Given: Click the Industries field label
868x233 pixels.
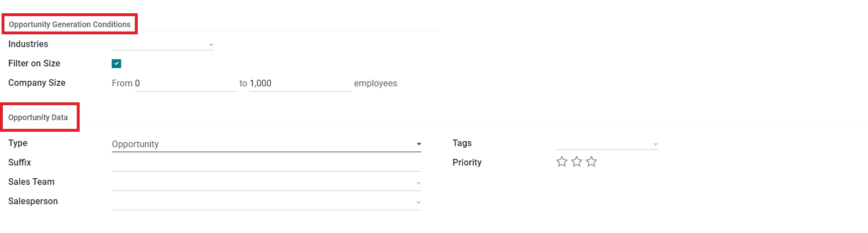Looking at the screenshot, I should 28,44.
